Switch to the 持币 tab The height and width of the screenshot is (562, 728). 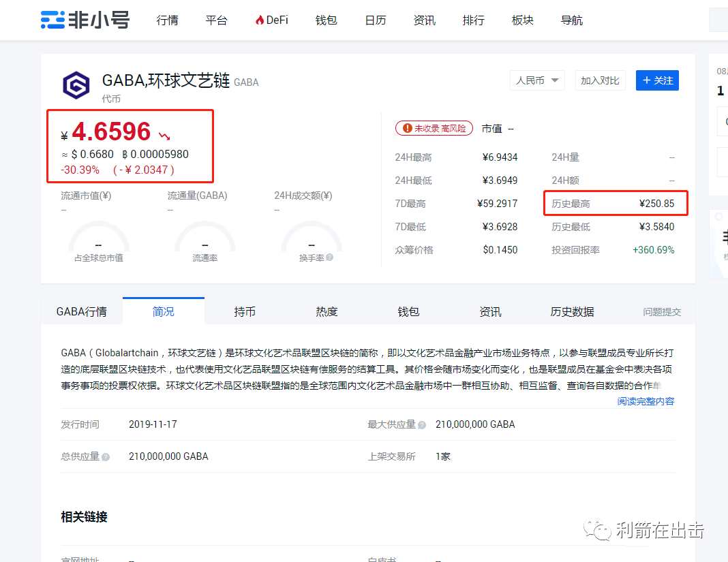click(245, 311)
